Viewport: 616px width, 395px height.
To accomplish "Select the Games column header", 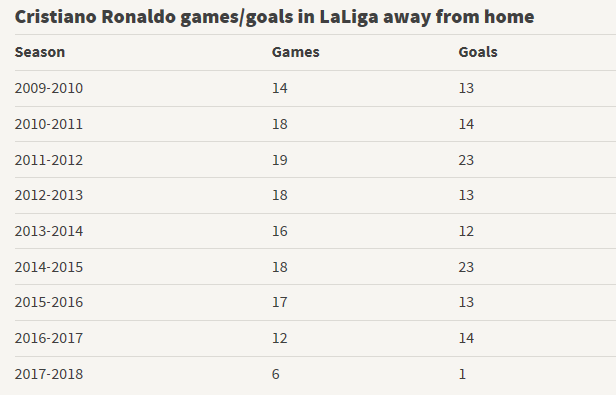I will 295,52.
